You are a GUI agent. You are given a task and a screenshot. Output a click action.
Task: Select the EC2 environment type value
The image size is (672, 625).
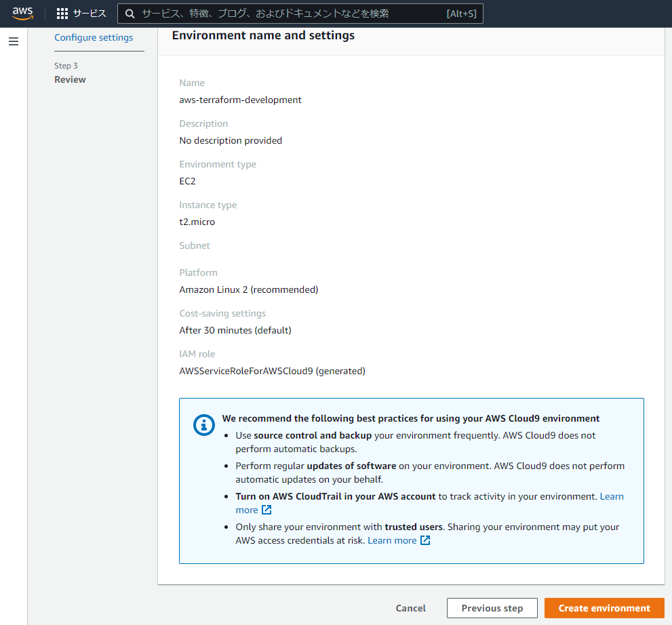click(x=187, y=181)
